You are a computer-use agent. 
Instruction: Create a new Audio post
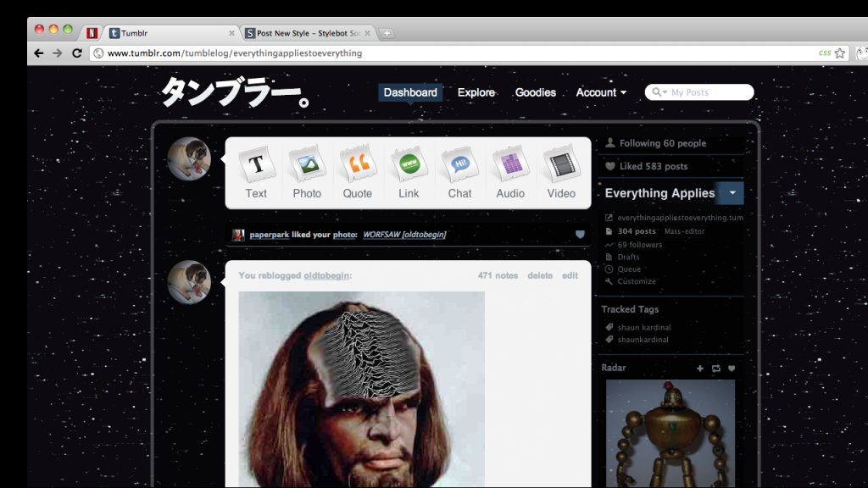510,172
